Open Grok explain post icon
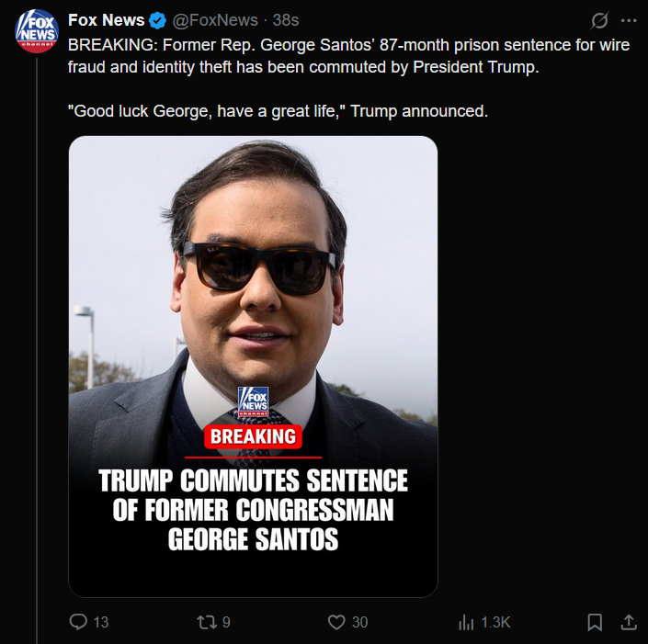Viewport: 648px width, 644px height. point(599,20)
